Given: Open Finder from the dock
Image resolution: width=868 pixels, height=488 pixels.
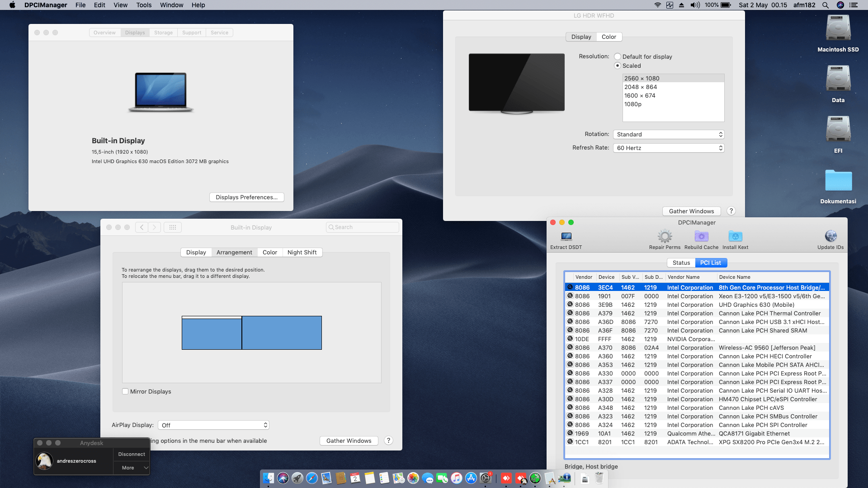Looking at the screenshot, I should (x=269, y=478).
